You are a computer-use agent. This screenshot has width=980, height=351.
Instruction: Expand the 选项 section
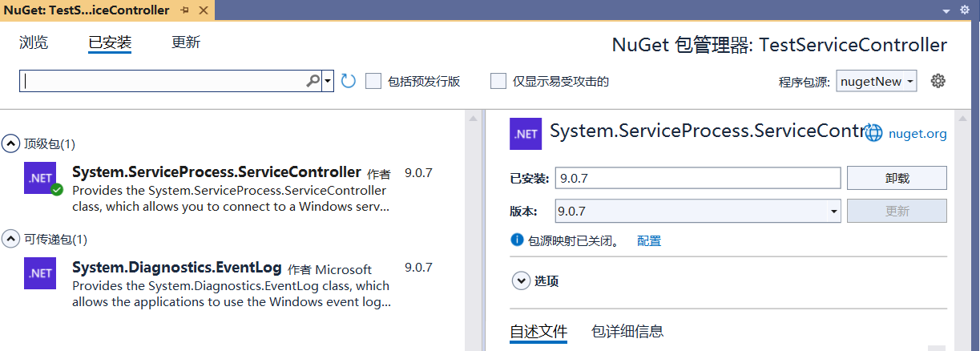pos(521,280)
